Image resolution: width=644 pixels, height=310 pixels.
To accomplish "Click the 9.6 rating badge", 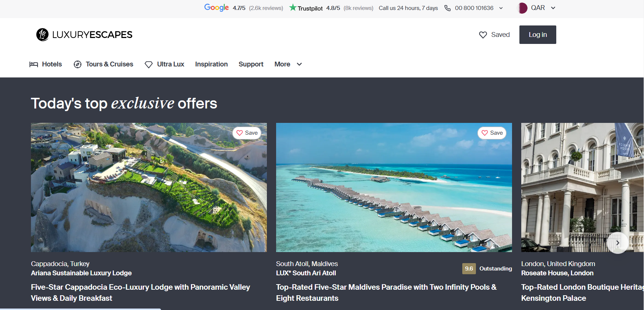I will coord(469,269).
